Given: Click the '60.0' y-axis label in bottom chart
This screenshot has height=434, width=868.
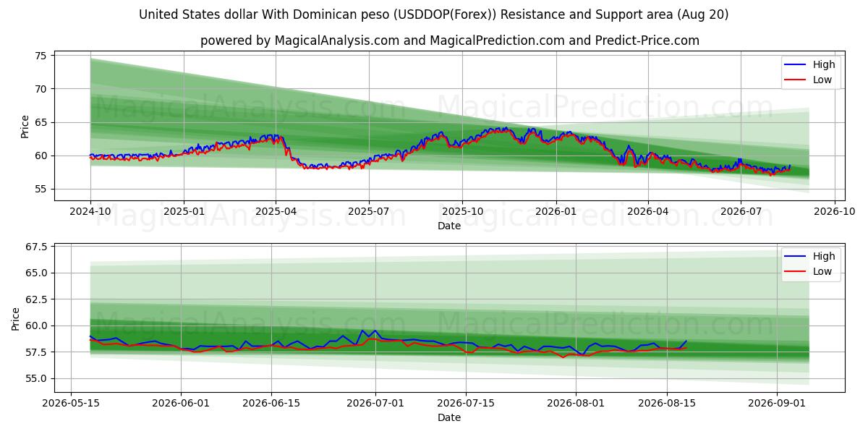Looking at the screenshot, I should 37,325.
